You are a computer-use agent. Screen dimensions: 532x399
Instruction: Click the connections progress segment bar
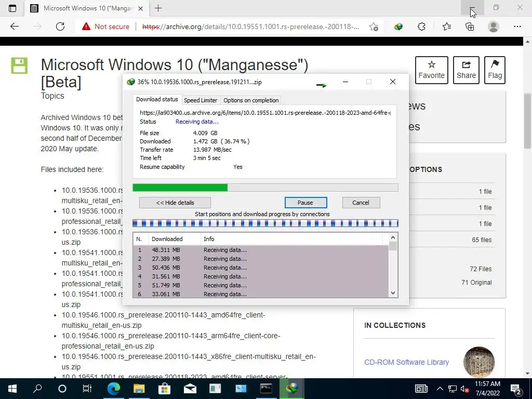[265, 223]
